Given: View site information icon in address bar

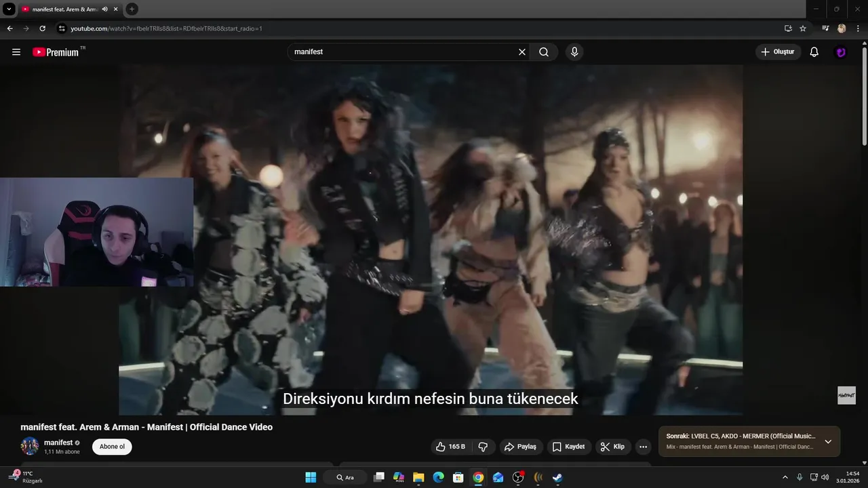Looking at the screenshot, I should pyautogui.click(x=62, y=28).
